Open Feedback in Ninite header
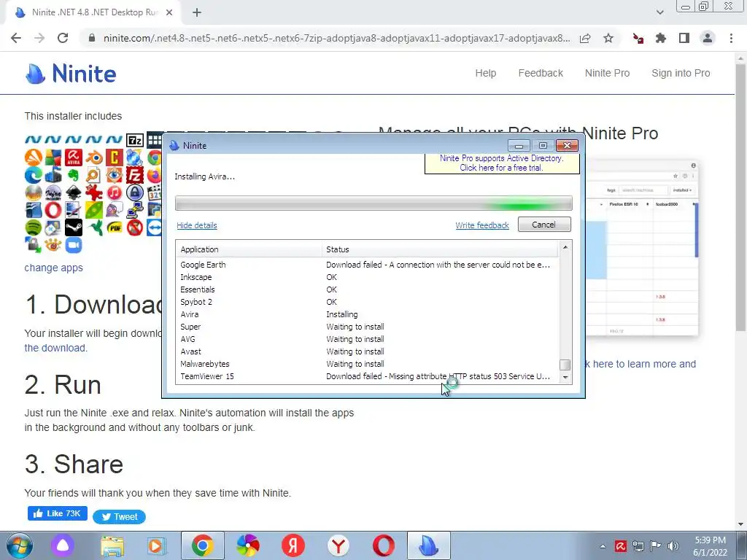 [541, 74]
